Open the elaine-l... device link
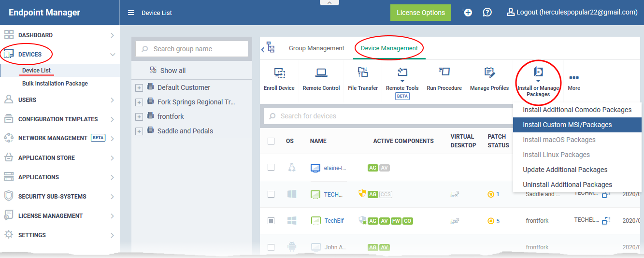This screenshot has width=644, height=258. tap(335, 168)
